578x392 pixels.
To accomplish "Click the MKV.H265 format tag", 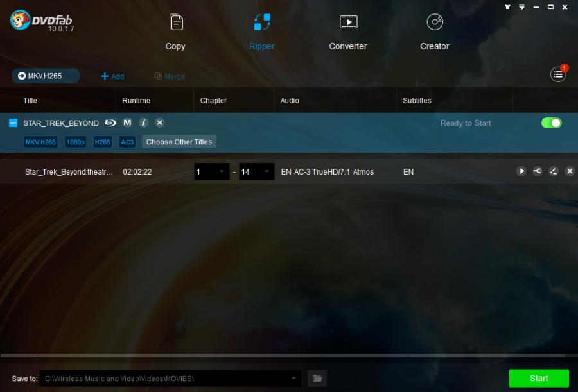I will pyautogui.click(x=40, y=142).
